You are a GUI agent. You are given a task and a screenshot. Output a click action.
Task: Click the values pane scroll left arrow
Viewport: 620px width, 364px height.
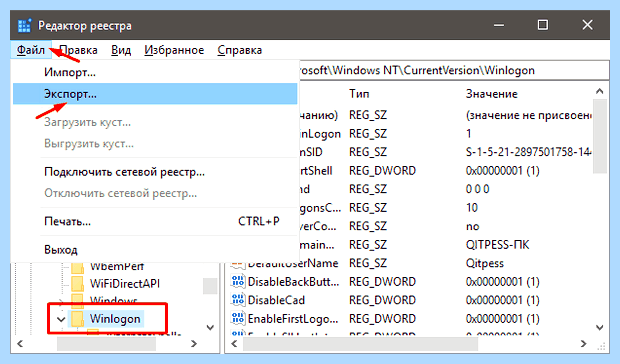234,343
